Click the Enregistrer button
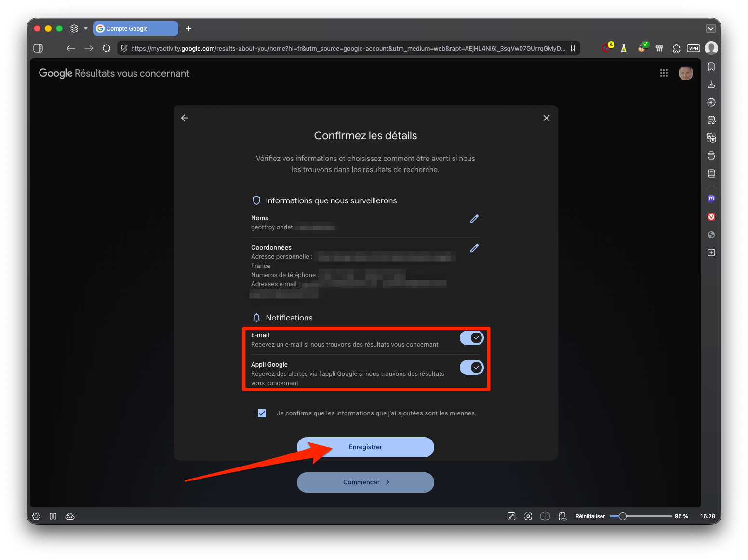Image resolution: width=748 pixels, height=560 pixels. [x=365, y=447]
